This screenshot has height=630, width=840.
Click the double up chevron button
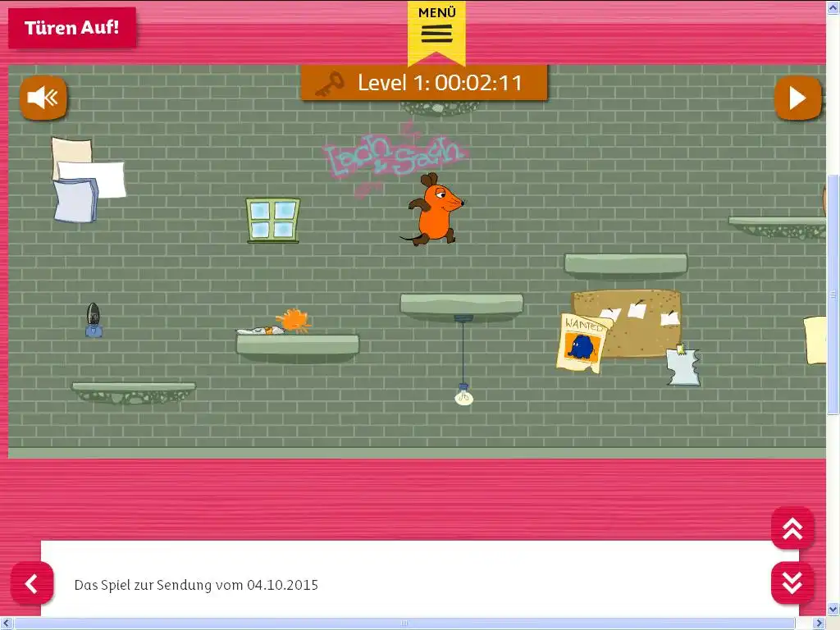792,528
